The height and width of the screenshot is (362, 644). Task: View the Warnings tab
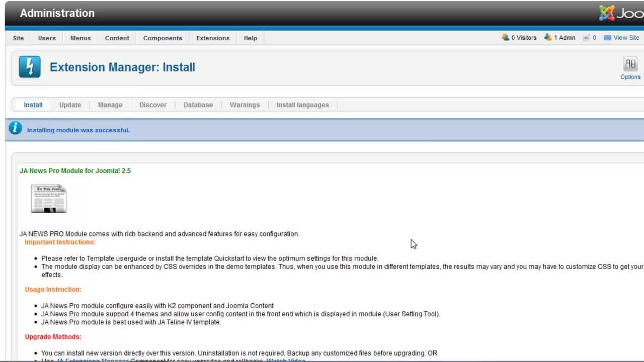pyautogui.click(x=245, y=105)
